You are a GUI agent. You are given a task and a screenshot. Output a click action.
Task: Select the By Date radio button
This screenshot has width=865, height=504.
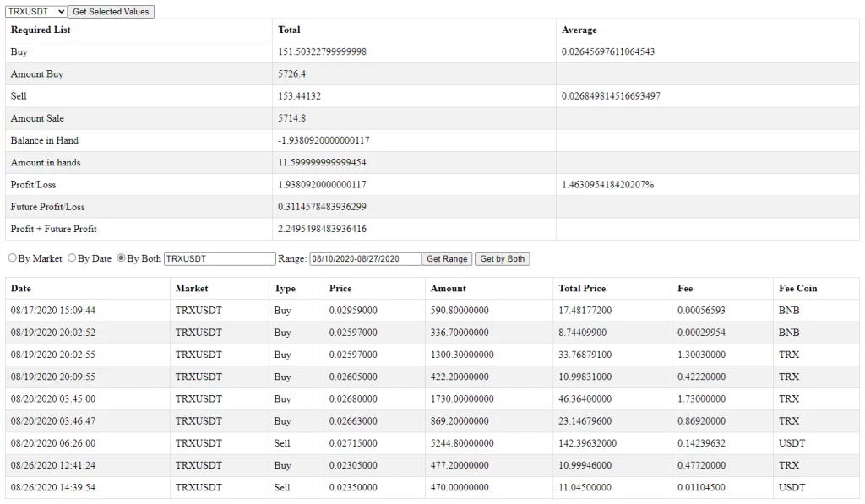click(x=72, y=258)
